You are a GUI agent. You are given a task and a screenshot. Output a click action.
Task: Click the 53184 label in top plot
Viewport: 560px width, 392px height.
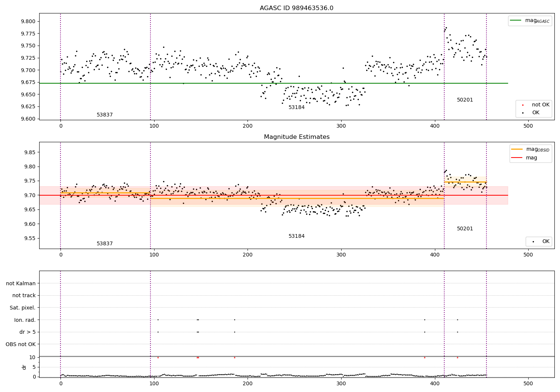(296, 108)
